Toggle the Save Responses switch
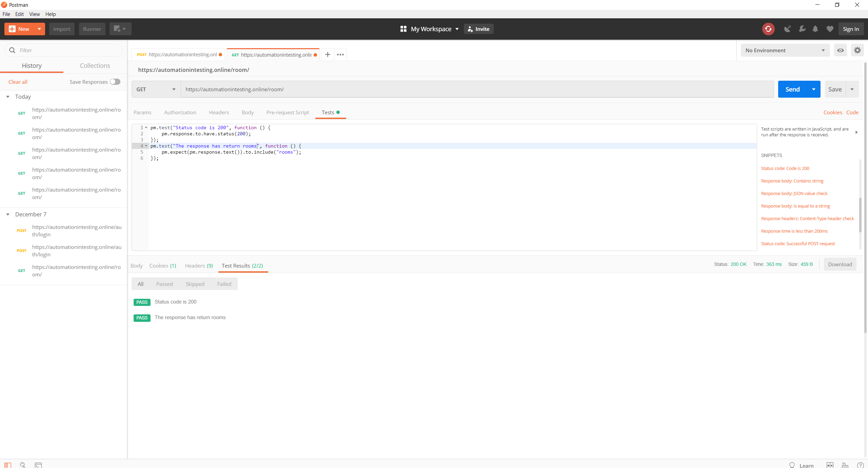 coord(115,82)
